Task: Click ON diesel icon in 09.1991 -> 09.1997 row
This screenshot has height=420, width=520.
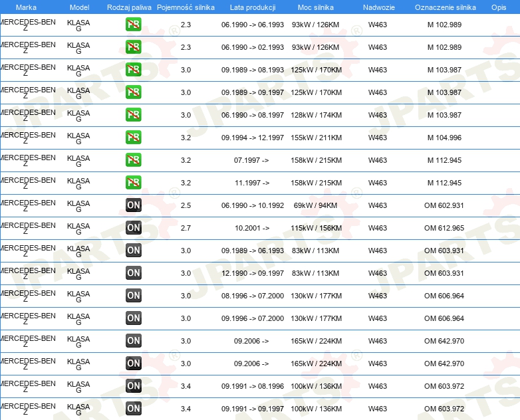Action: click(133, 409)
